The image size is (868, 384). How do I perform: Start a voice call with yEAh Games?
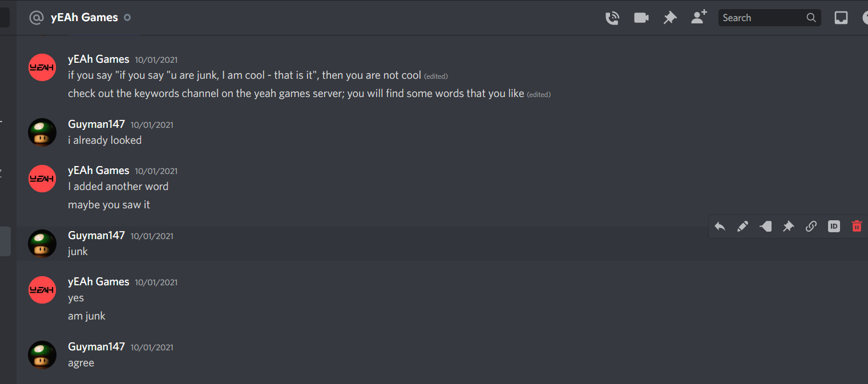point(612,18)
